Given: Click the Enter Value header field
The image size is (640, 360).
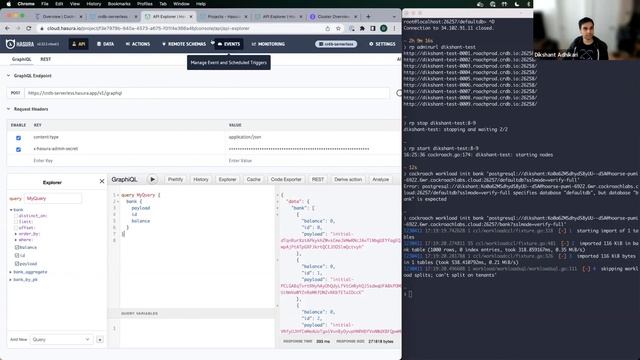Looking at the screenshot, I should pos(313,161).
